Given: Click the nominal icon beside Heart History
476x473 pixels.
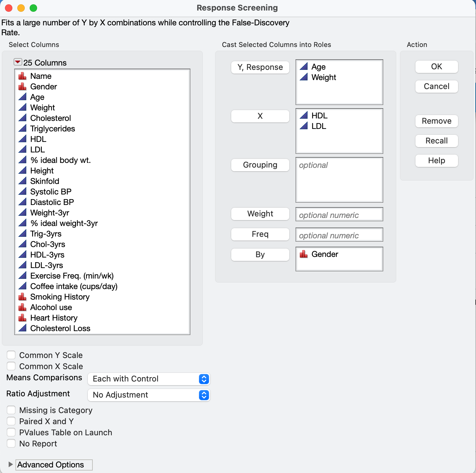Looking at the screenshot, I should point(22,317).
